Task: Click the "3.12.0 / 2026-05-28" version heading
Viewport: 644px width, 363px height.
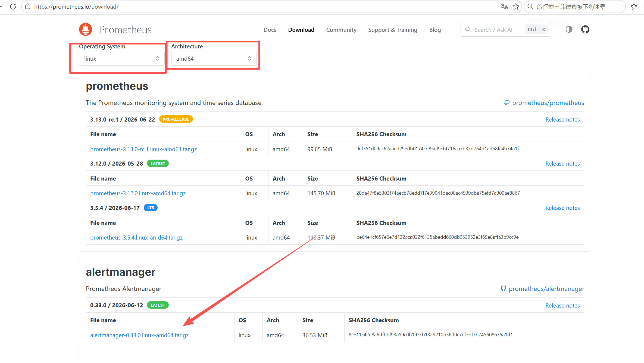Action: [117, 164]
